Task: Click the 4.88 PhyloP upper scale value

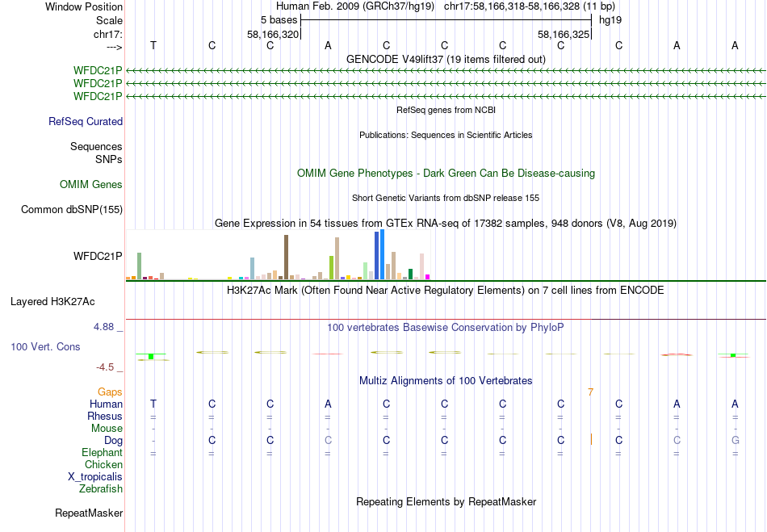Action: click(103, 327)
